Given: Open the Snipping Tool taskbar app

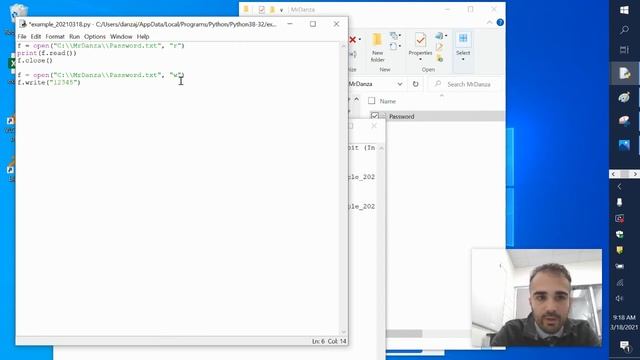Looking at the screenshot, I should click(x=624, y=121).
